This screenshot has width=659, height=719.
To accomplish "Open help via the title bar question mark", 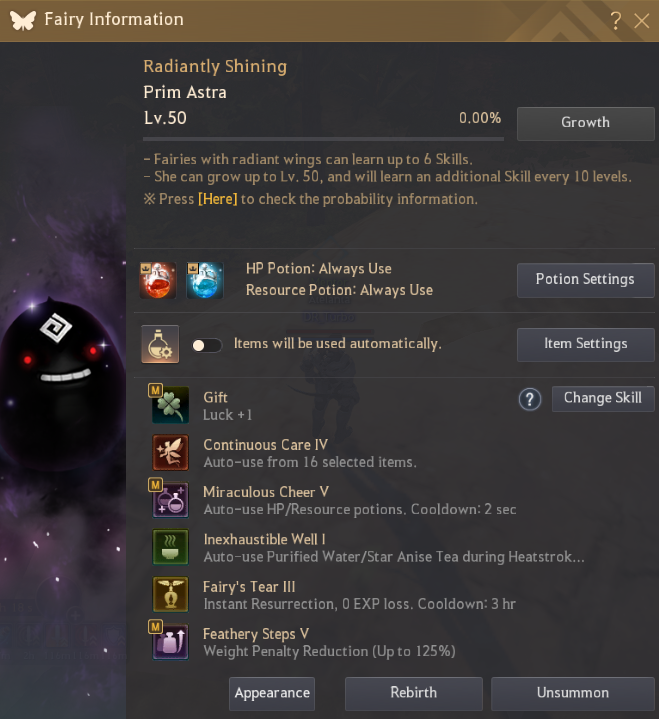I will point(616,21).
